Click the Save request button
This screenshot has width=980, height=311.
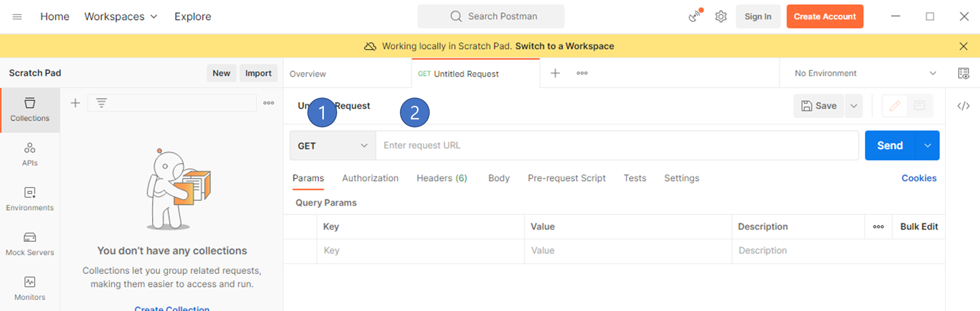(x=819, y=106)
